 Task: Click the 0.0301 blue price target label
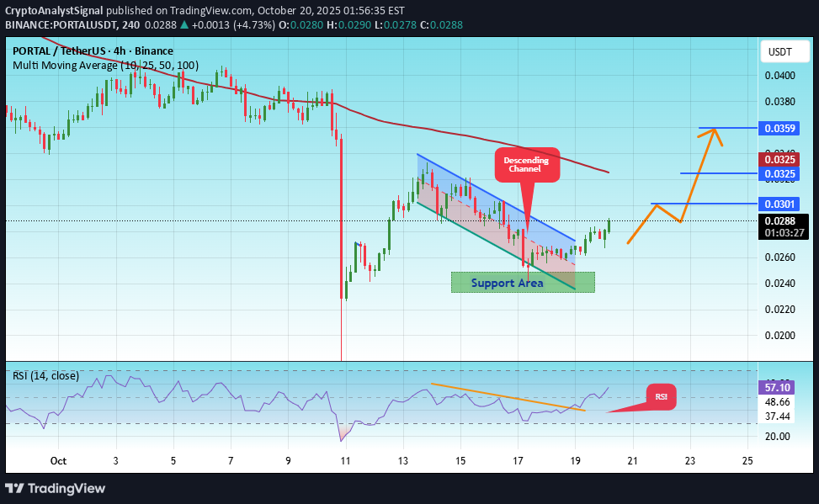click(779, 204)
